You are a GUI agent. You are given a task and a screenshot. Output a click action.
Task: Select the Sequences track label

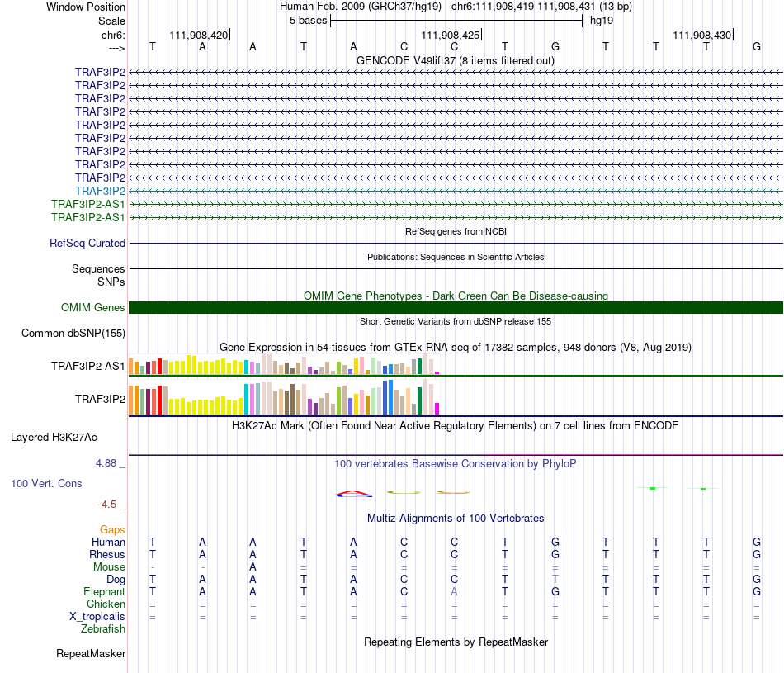coord(98,268)
